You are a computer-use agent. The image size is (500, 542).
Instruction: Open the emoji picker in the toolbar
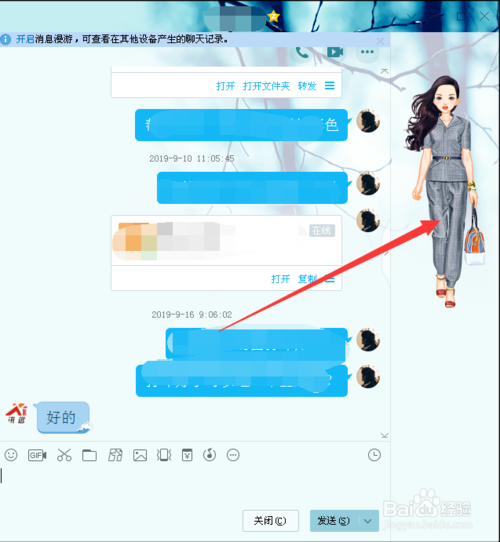tap(11, 455)
